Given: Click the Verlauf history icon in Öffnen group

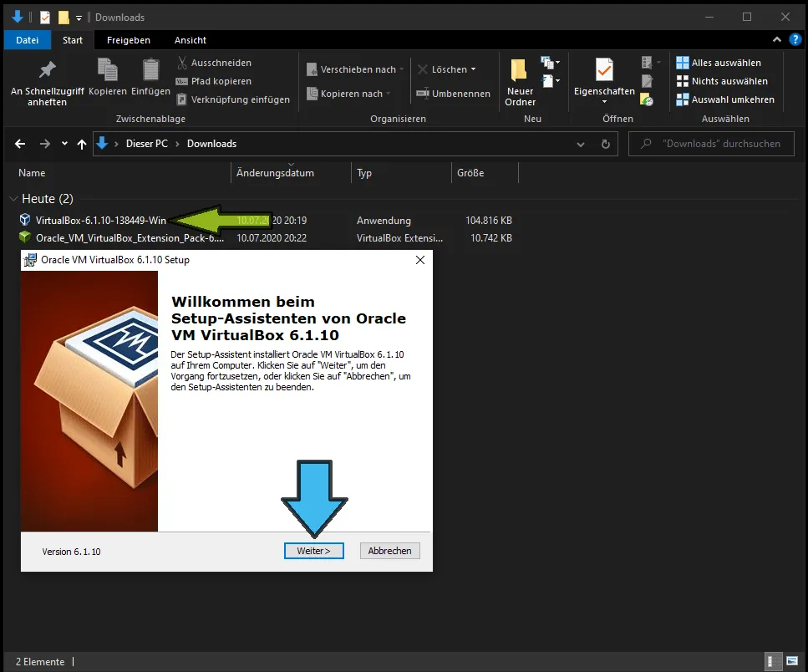Looking at the screenshot, I should tap(647, 99).
